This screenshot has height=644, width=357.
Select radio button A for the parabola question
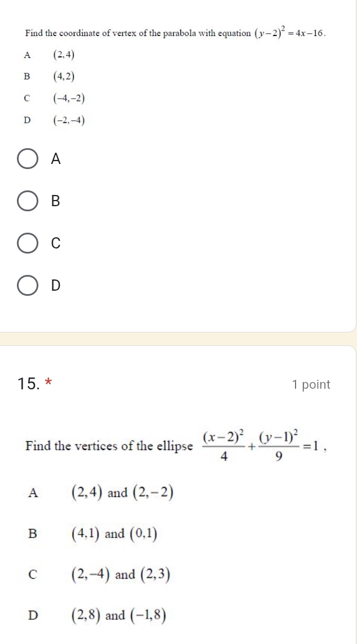coord(27,159)
